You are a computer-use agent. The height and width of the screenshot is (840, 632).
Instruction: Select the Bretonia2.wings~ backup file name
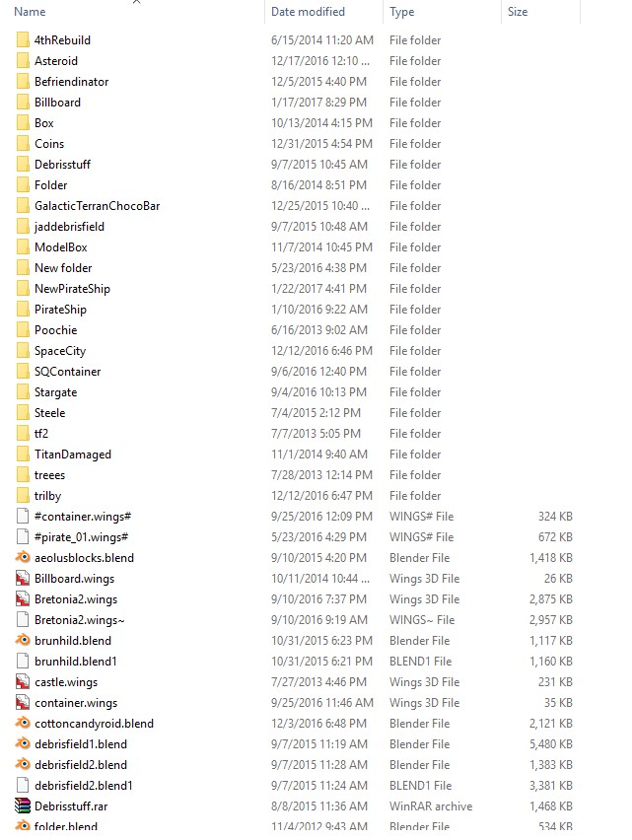[79, 620]
